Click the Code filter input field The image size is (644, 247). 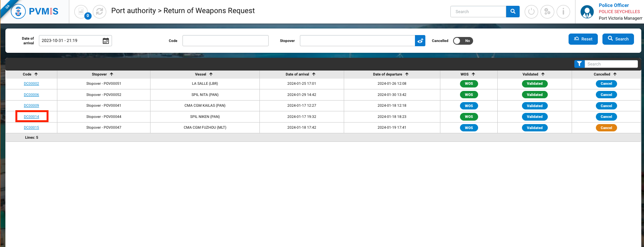pyautogui.click(x=225, y=41)
